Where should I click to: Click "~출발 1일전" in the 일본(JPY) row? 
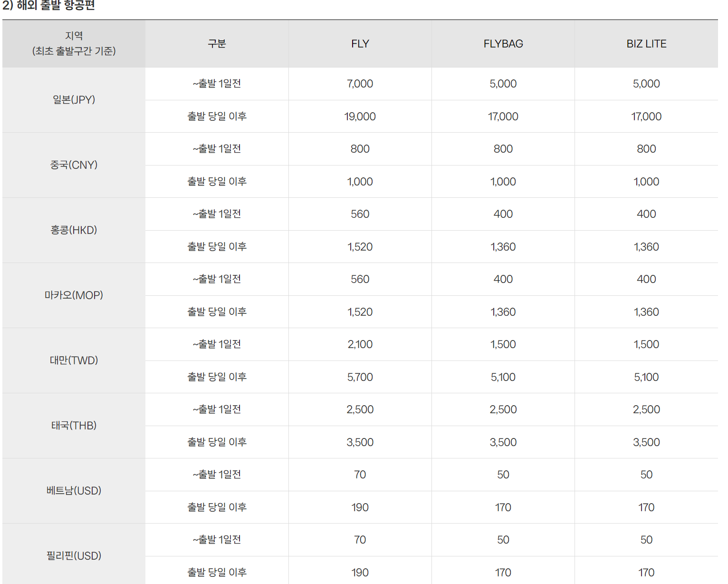217,84
